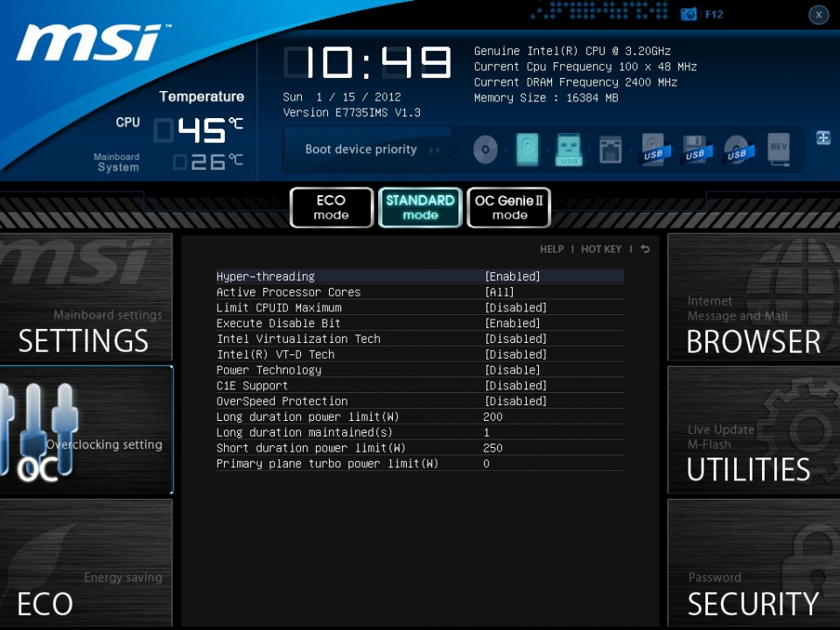Viewport: 840px width, 630px height.
Task: Click the back arrow next to HOT KEY
Action: (645, 249)
